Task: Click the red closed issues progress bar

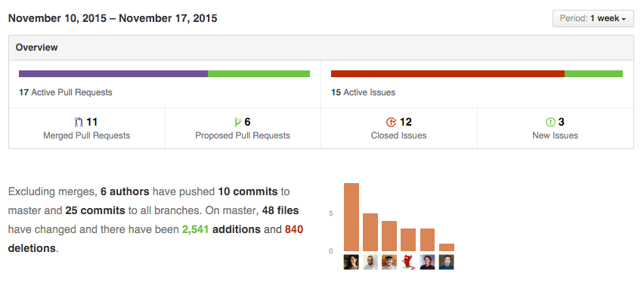Action: (447, 74)
